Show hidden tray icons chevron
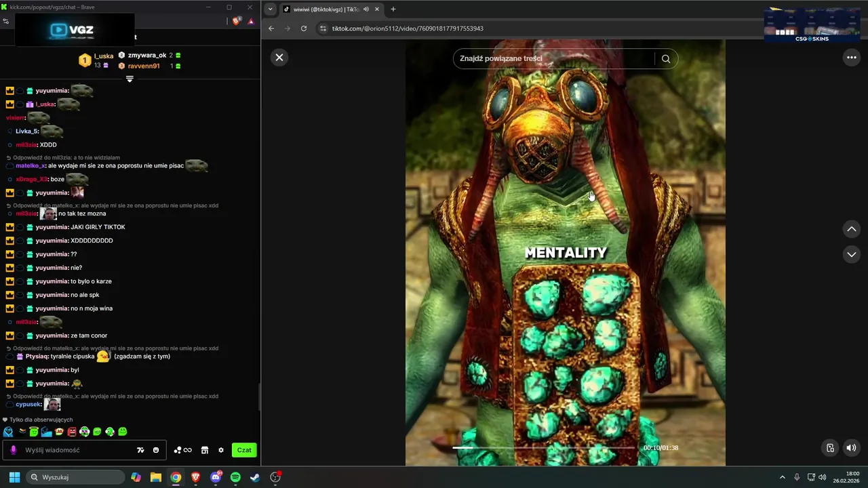 [x=782, y=477]
